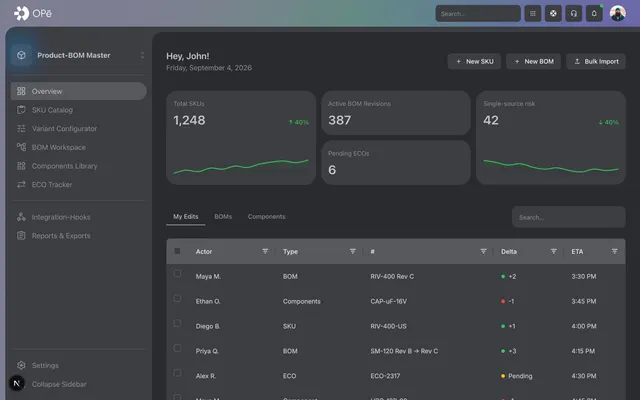Toggle the select-all checkbox in table header
The height and width of the screenshot is (400, 640).
point(177,251)
